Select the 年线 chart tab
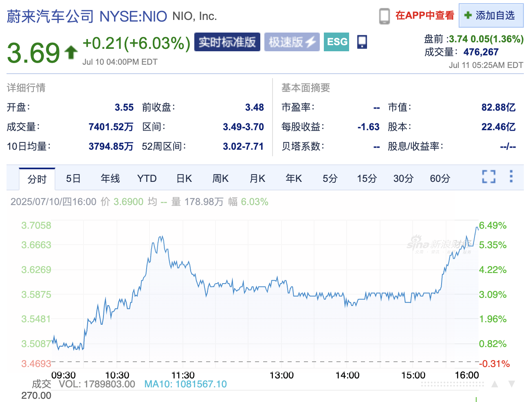Image resolution: width=532 pixels, height=402 pixels. pyautogui.click(x=110, y=179)
